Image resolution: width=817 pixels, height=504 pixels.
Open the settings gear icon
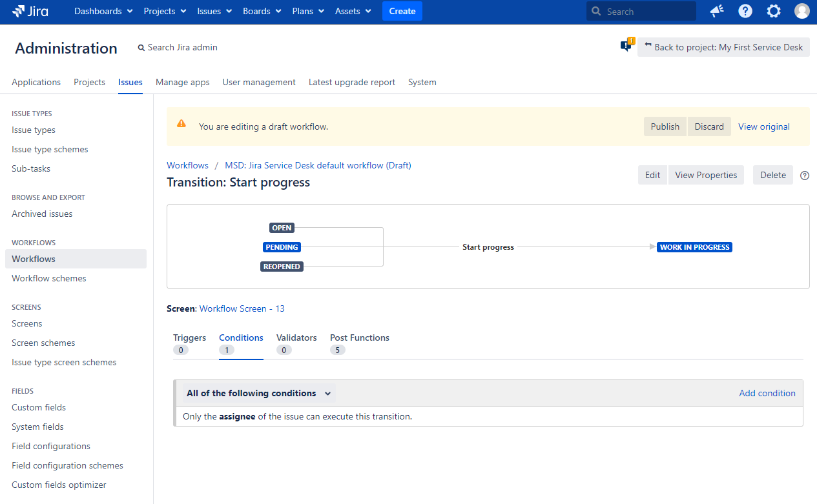pos(773,11)
